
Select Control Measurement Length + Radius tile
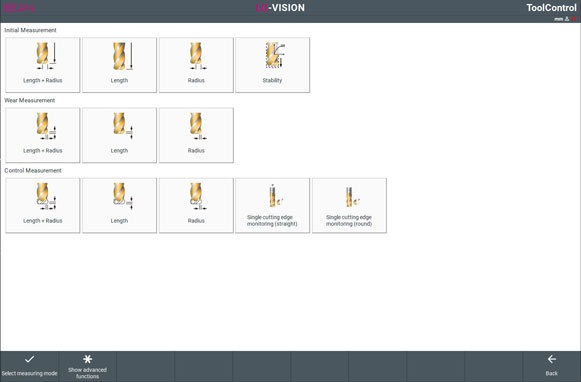(x=43, y=205)
